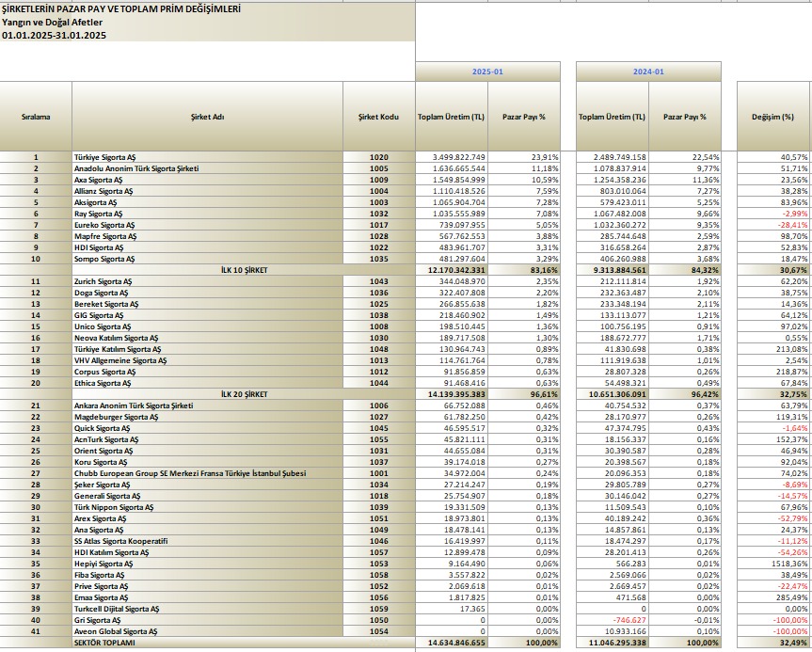
Task: Select the "Türkiye Katılım Sigorta AŞ" cell
Action: click(x=207, y=350)
